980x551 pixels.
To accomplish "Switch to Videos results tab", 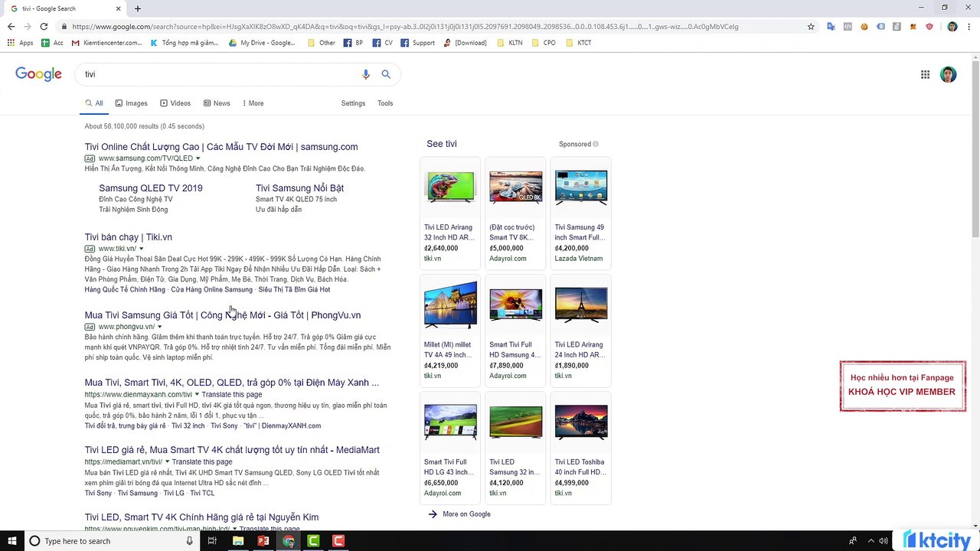I will 175,103.
